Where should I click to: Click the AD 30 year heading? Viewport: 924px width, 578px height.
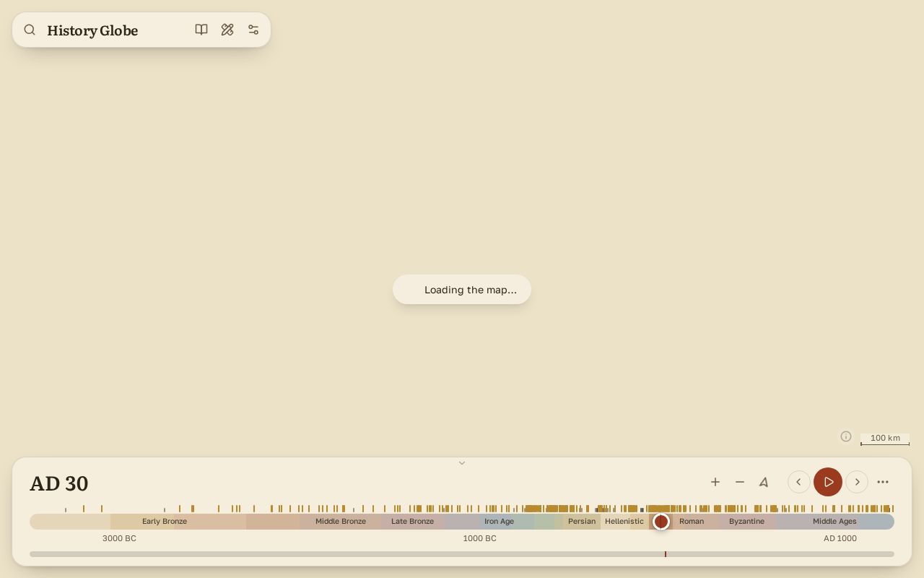59,483
